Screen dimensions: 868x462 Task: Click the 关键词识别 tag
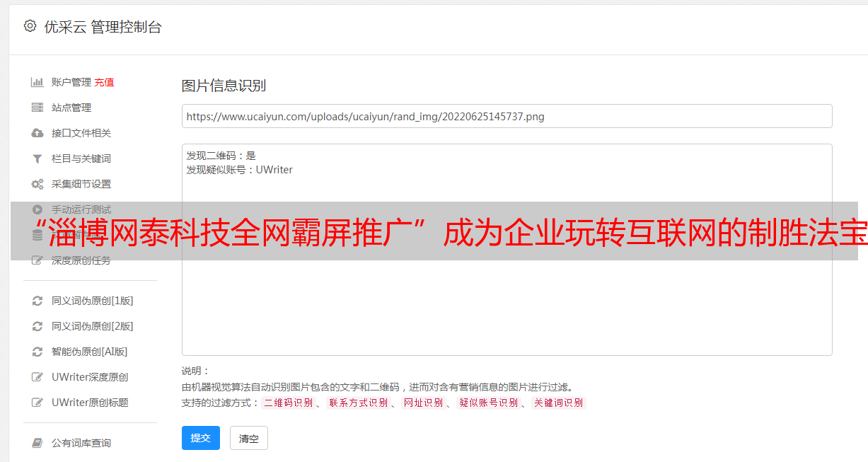point(558,403)
